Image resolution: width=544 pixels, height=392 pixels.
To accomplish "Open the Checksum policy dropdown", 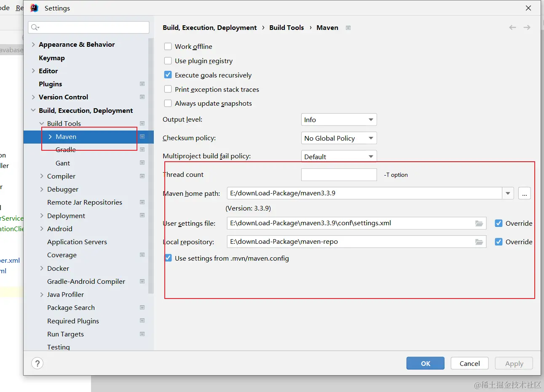I will [x=339, y=138].
